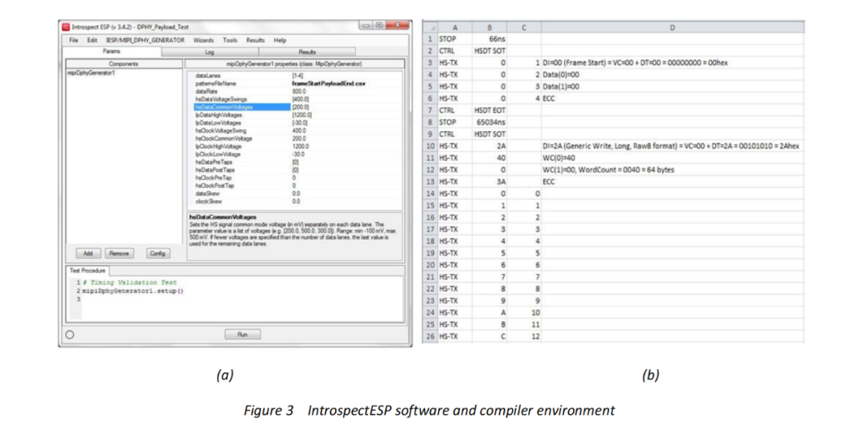Screen dimensions: 868x435
Task: Click the 65034ns cell
Action: (x=489, y=122)
